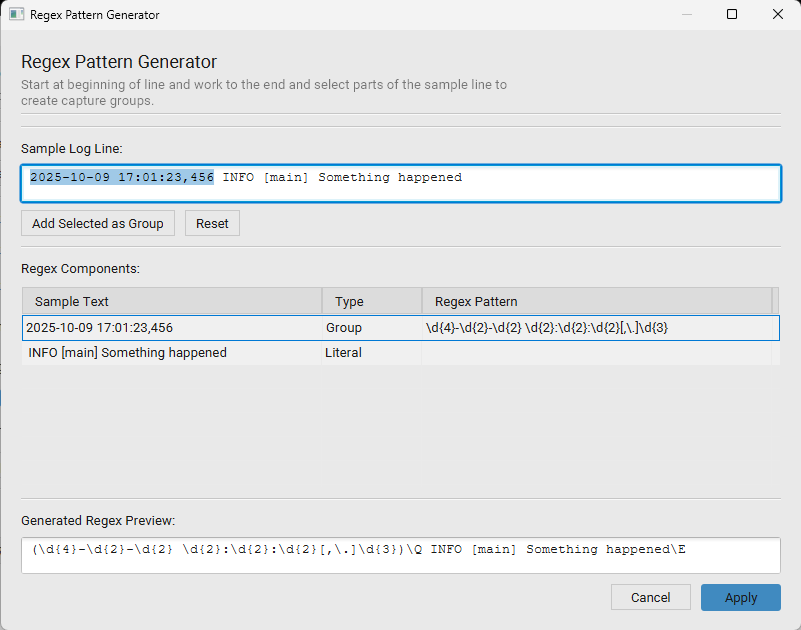Click the 'Regex Components:' label
The image size is (801, 630).
(x=80, y=269)
